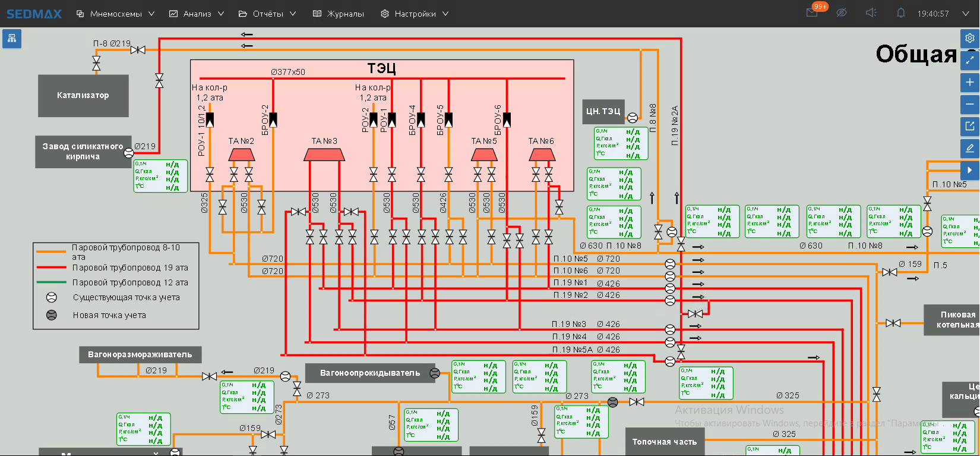The image size is (980, 456).
Task: Click the Вагоноопрокидыватель block
Action: point(369,373)
